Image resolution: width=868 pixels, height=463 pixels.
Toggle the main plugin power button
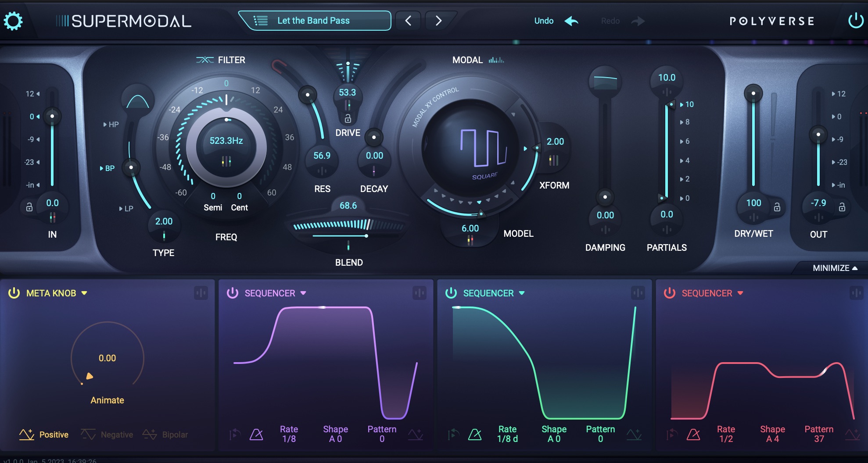[x=855, y=21]
